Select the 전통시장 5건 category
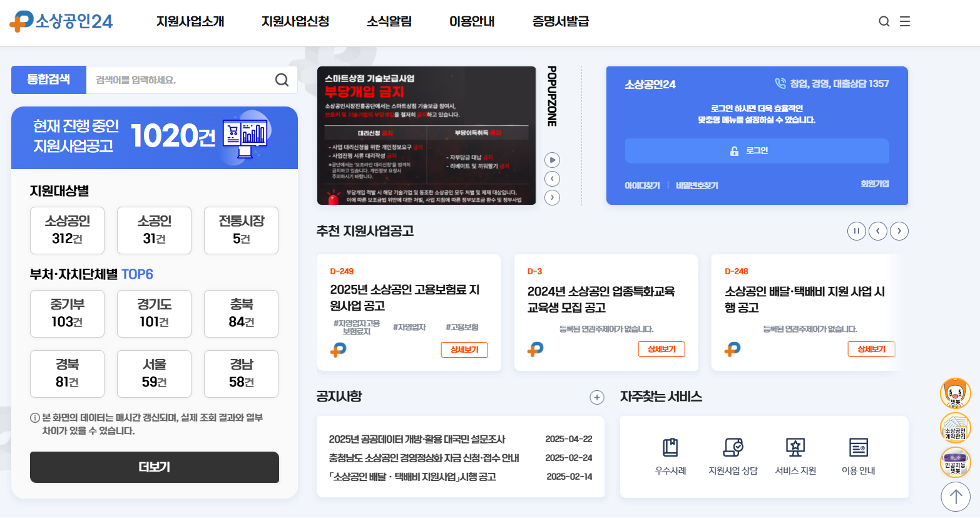Image resolution: width=980 pixels, height=518 pixels. [x=241, y=230]
